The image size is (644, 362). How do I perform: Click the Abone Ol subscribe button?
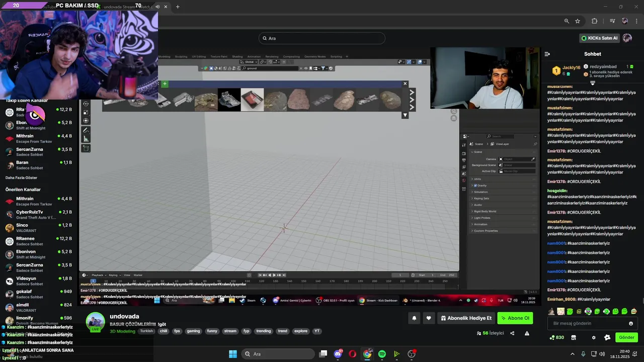[515, 318]
